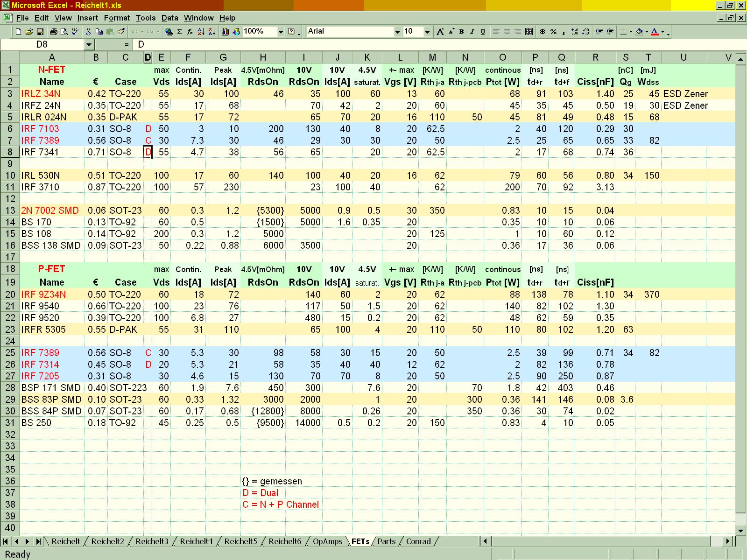Image resolution: width=747 pixels, height=560 pixels.
Task: Toggle Italic formatting
Action: (x=472, y=32)
